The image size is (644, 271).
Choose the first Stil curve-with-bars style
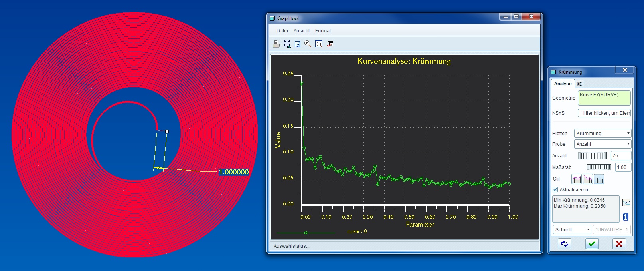tap(577, 179)
